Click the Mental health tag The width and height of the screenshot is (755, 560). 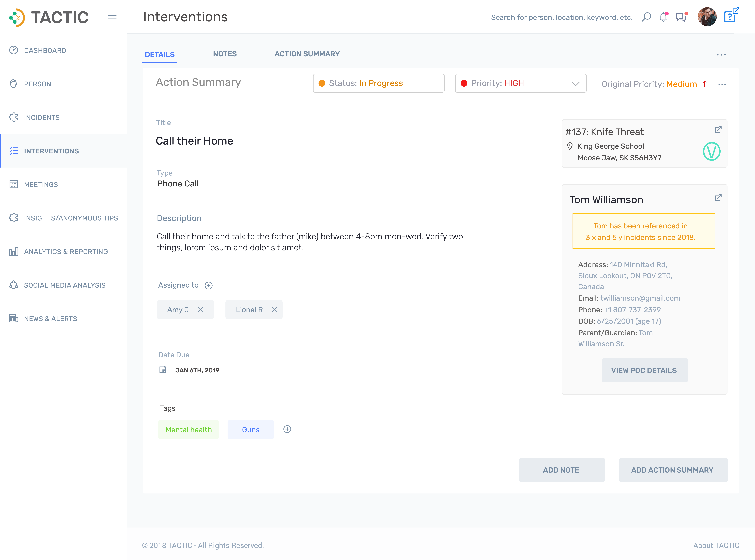189,429
